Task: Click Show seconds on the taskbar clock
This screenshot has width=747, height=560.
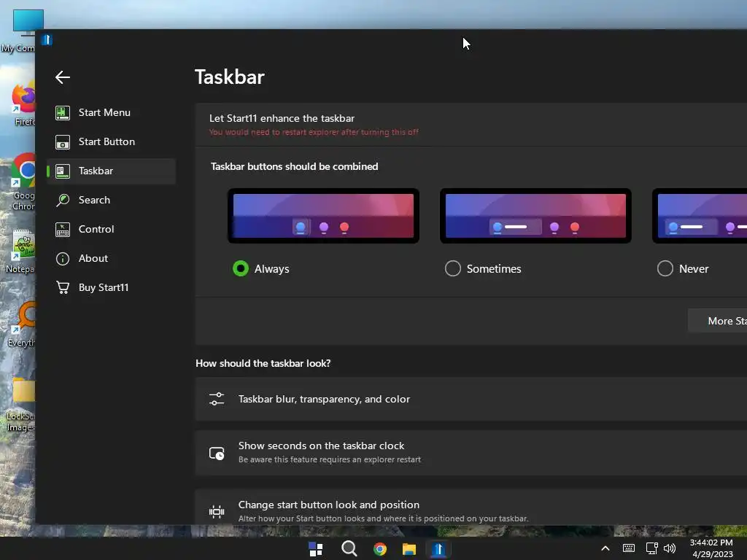Action: point(471,452)
